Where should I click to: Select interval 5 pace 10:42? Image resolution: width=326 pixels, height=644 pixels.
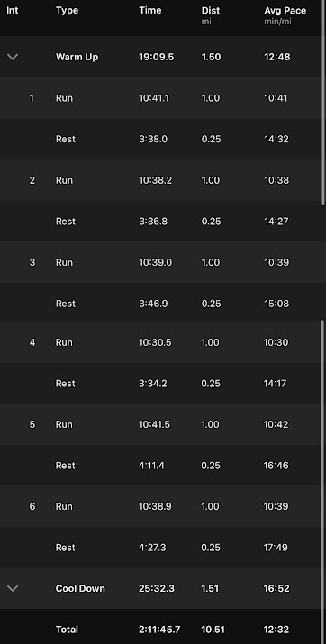(276, 424)
